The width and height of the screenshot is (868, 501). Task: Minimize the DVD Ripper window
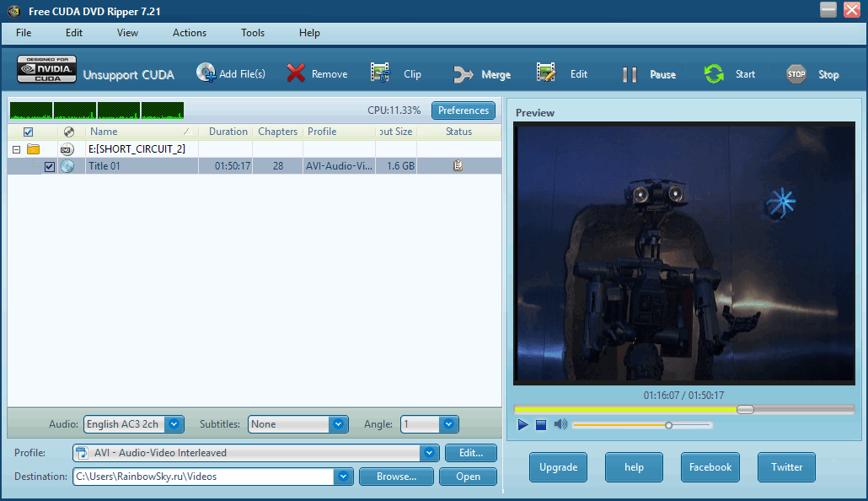pos(828,9)
